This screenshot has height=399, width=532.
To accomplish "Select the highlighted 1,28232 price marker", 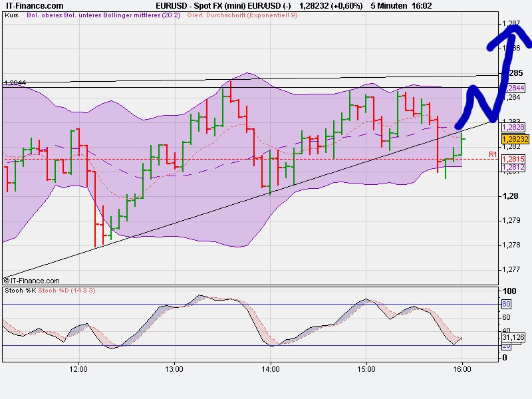I will click(514, 138).
